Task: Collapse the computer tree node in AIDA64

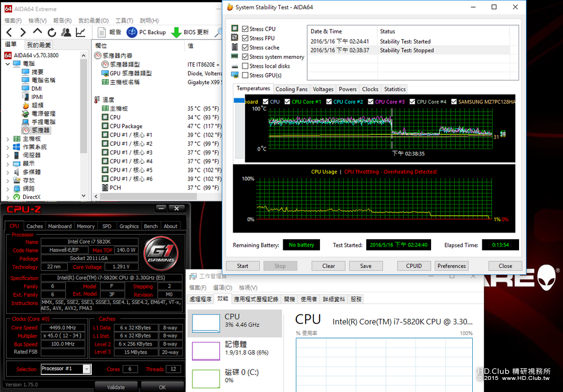Action: (x=8, y=64)
